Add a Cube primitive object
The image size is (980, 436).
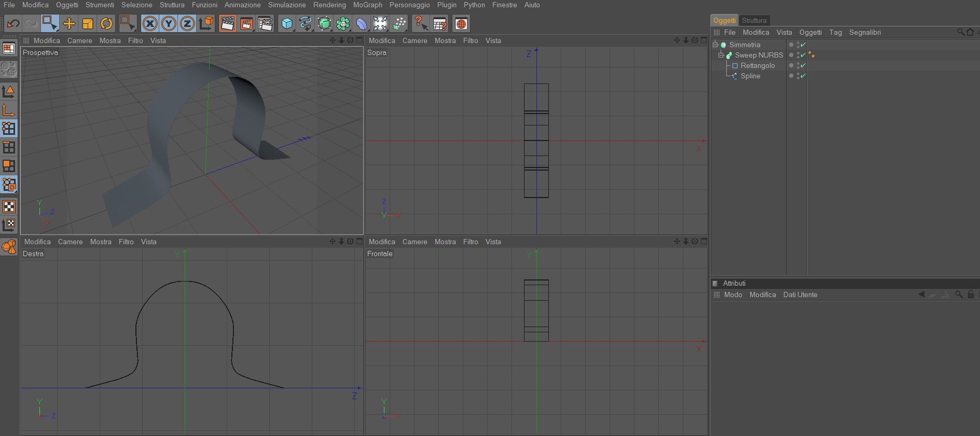click(287, 23)
